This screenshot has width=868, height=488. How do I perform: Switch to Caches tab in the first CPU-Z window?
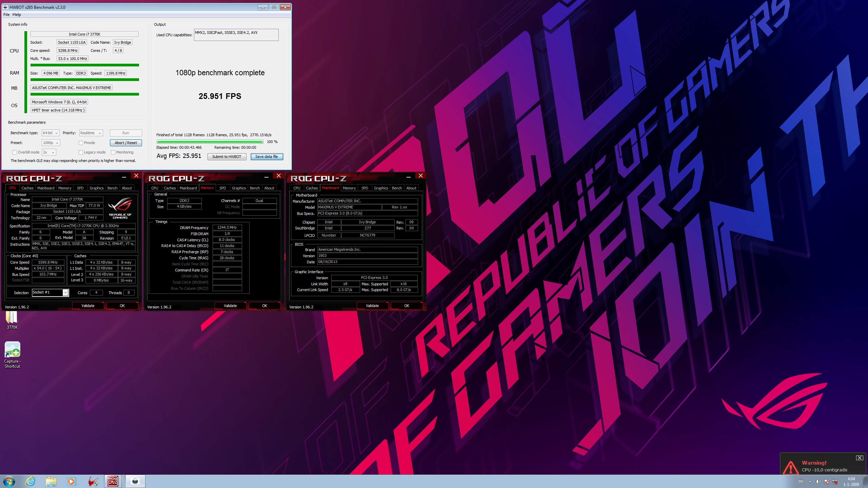pyautogui.click(x=27, y=188)
